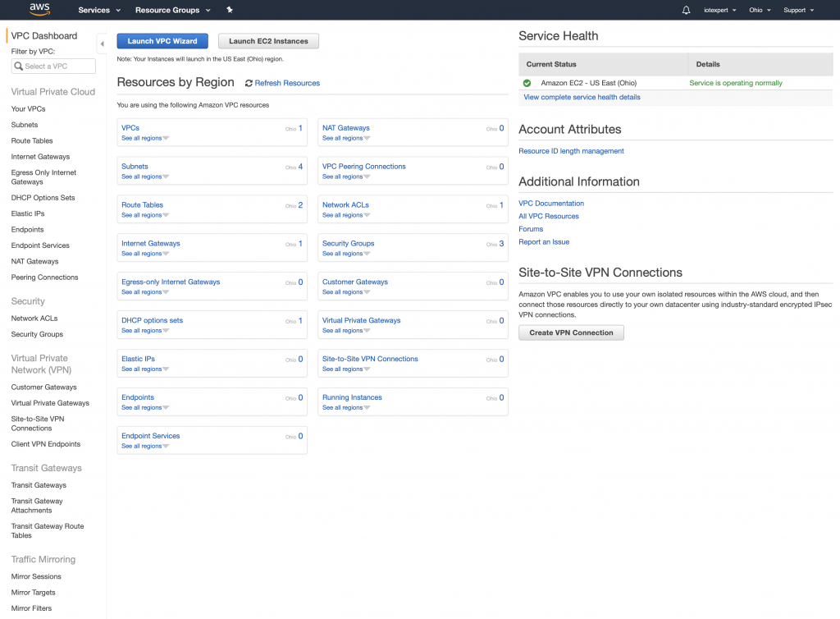Open the Forums link
Image resolution: width=840 pixels, height=619 pixels.
tap(531, 229)
